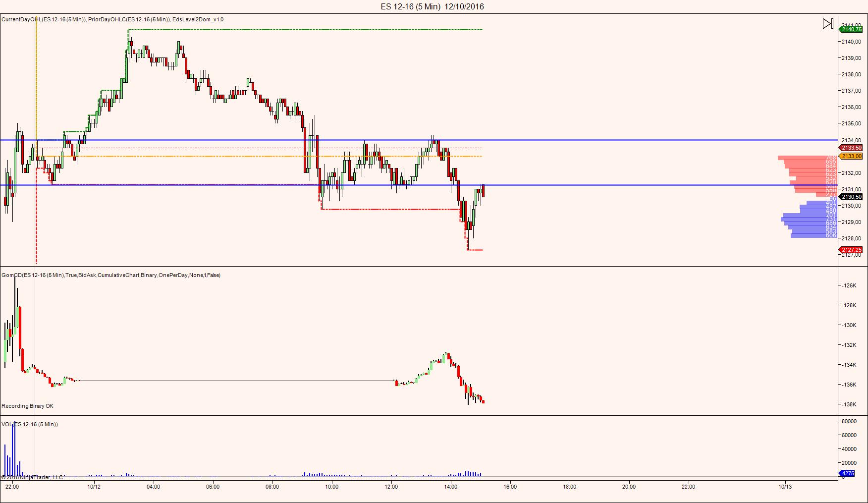The image size is (868, 503).
Task: Click the -126K label on GomCD axis
Action: pyautogui.click(x=849, y=285)
